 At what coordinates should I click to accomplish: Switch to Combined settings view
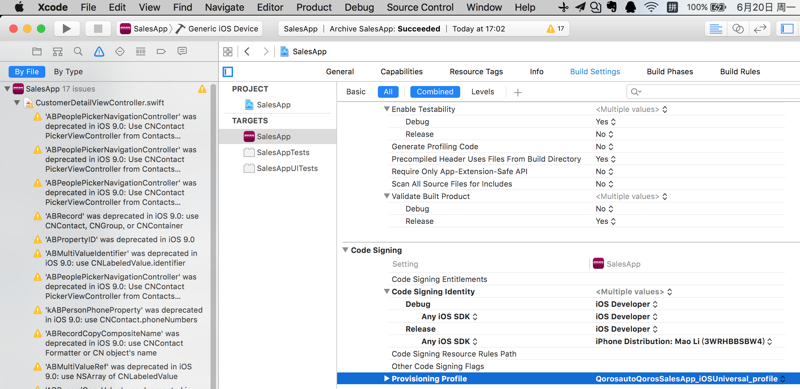[435, 92]
